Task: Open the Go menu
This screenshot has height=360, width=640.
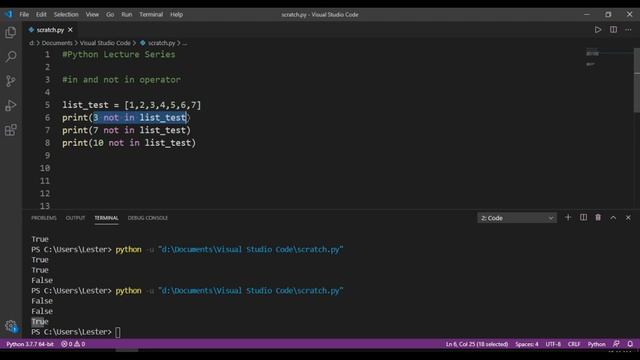Action: [x=110, y=14]
